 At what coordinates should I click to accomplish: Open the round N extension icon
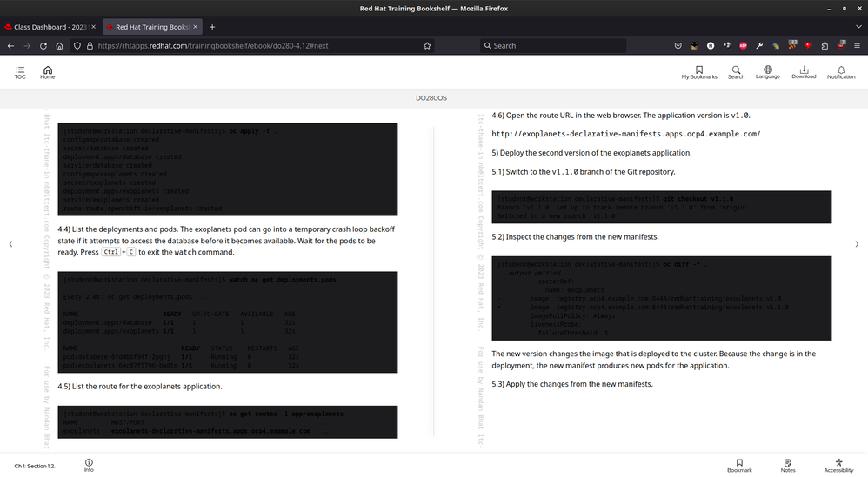(711, 46)
